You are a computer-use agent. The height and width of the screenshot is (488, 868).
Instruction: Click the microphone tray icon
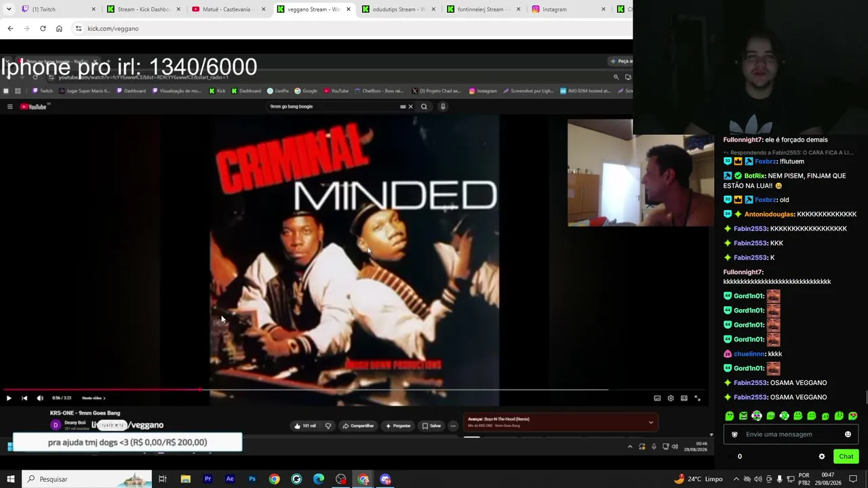(x=779, y=479)
